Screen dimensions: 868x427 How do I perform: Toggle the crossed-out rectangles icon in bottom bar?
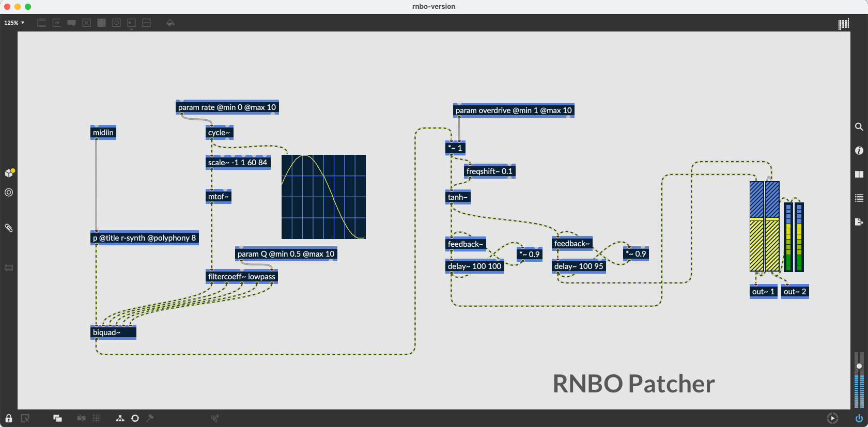pyautogui.click(x=81, y=418)
